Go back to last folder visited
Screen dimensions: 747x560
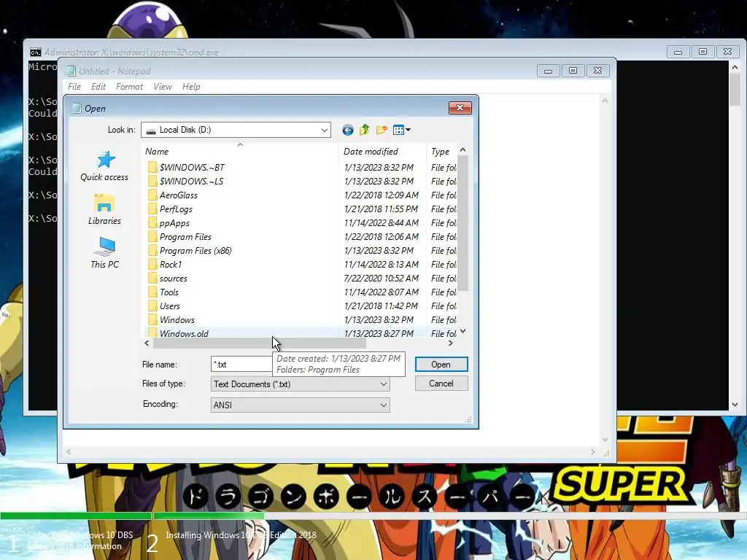click(x=348, y=130)
